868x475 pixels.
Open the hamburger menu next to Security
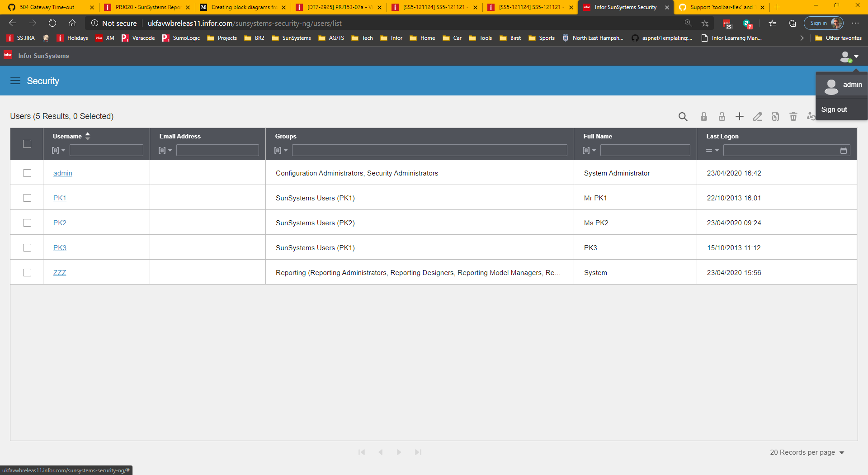coord(15,81)
